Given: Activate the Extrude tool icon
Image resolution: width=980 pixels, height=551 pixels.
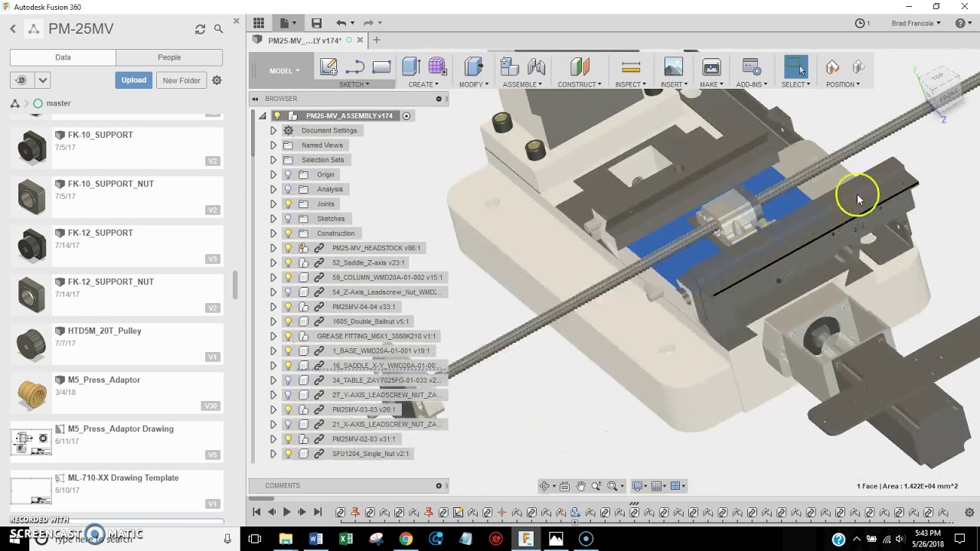Looking at the screenshot, I should tap(411, 67).
